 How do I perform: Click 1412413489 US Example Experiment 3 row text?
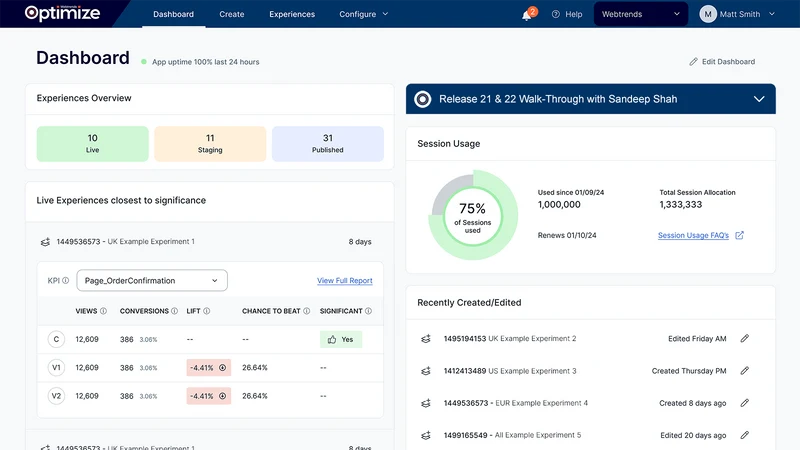[510, 371]
